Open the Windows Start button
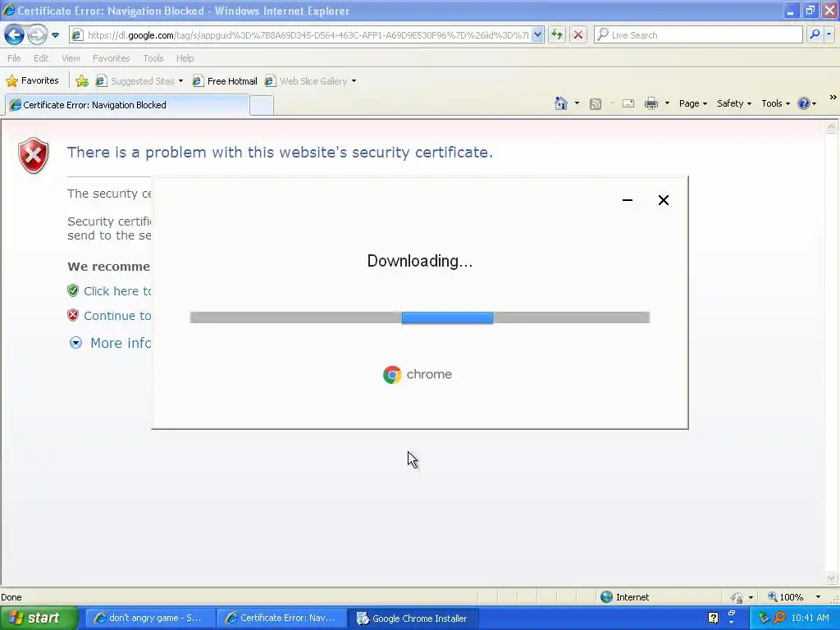Screen dimensions: 840x630 point(39,619)
